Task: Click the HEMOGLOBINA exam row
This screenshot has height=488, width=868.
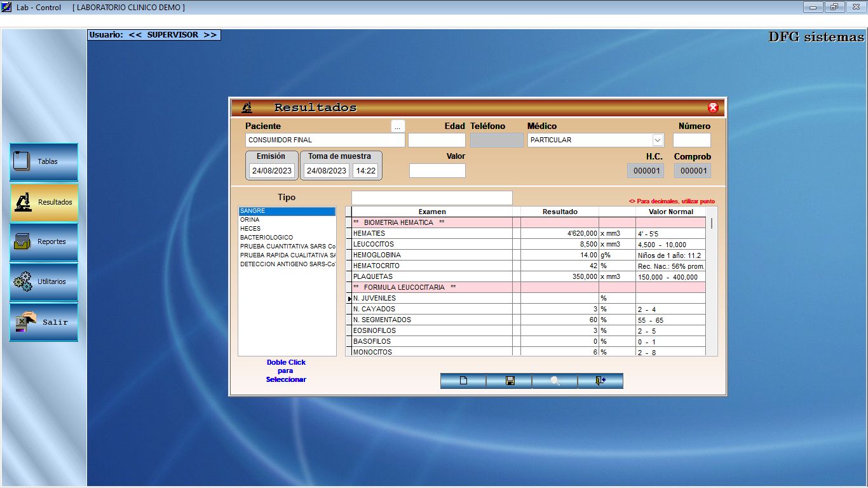Action: (432, 255)
